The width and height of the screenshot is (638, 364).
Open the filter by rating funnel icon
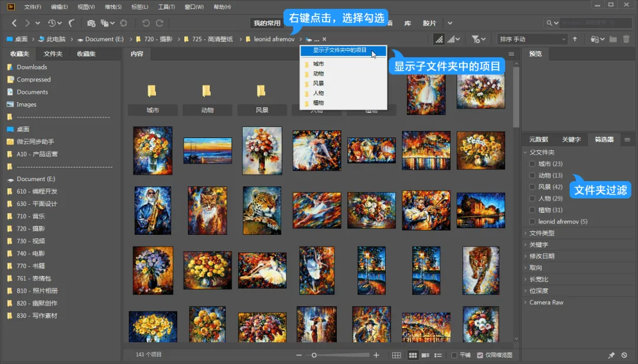coord(478,40)
